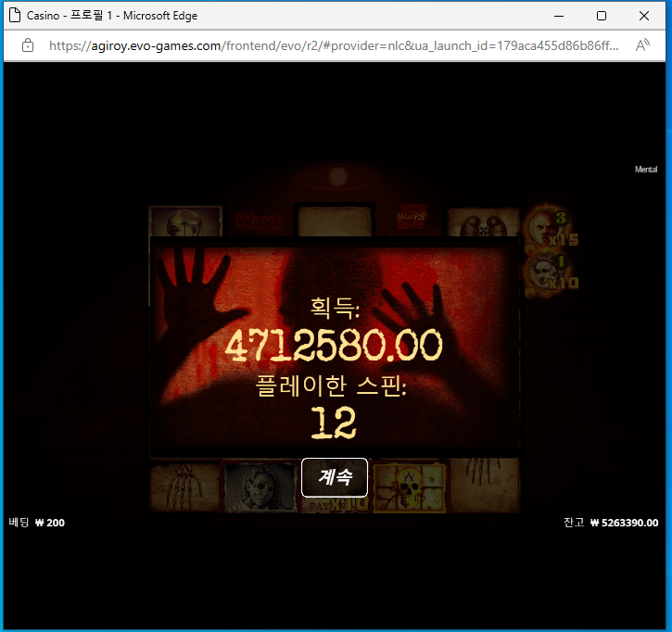Click the Read aloud icon in address bar
Viewport: 672px width, 632px height.
(642, 45)
